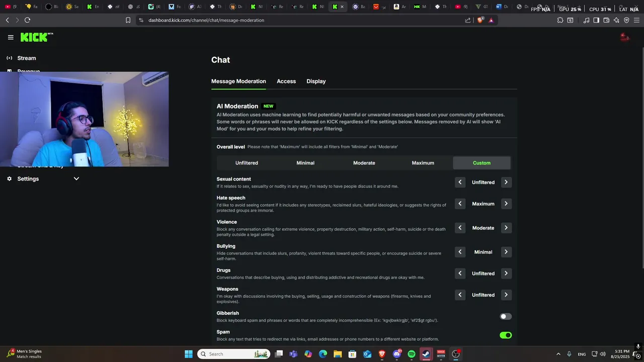The width and height of the screenshot is (644, 362).
Task: Open Microsoft Teams from taskbar
Action: pyautogui.click(x=293, y=354)
